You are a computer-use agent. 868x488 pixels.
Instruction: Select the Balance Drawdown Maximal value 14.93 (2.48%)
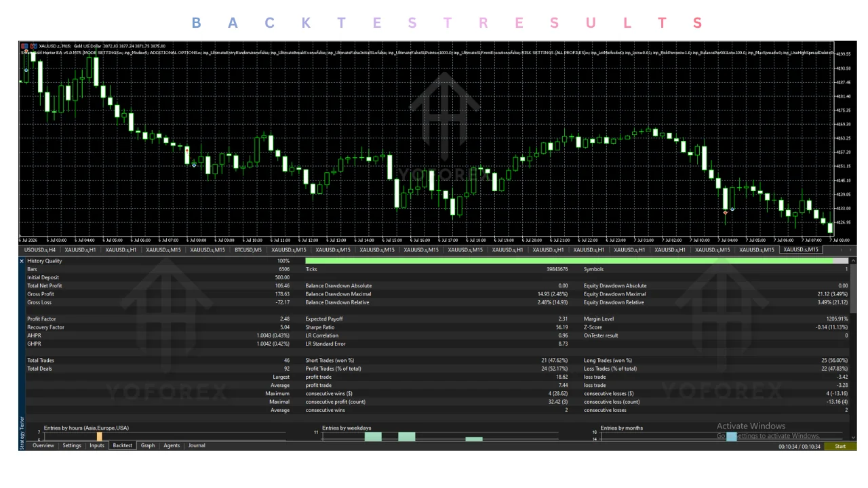pyautogui.click(x=552, y=294)
